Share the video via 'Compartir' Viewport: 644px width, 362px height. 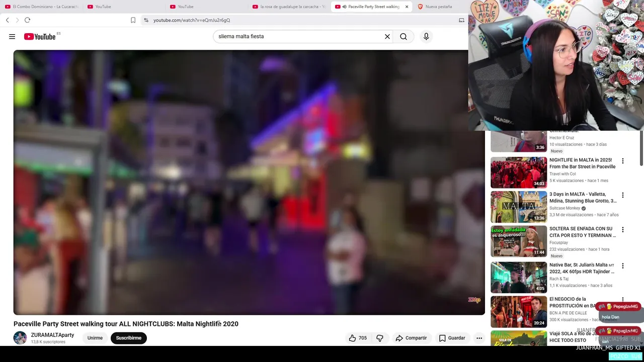click(411, 338)
